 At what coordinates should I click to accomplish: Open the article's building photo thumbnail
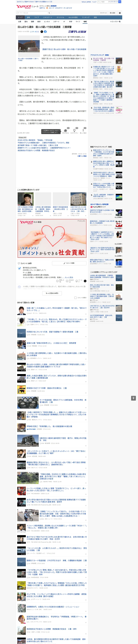tap(29, 46)
